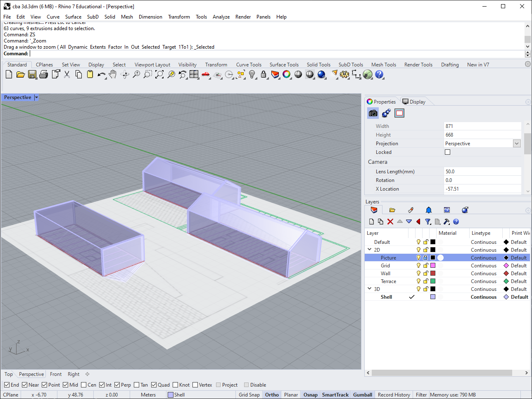Enable the Project osnap checkbox
The image size is (532, 399).
[218, 385]
